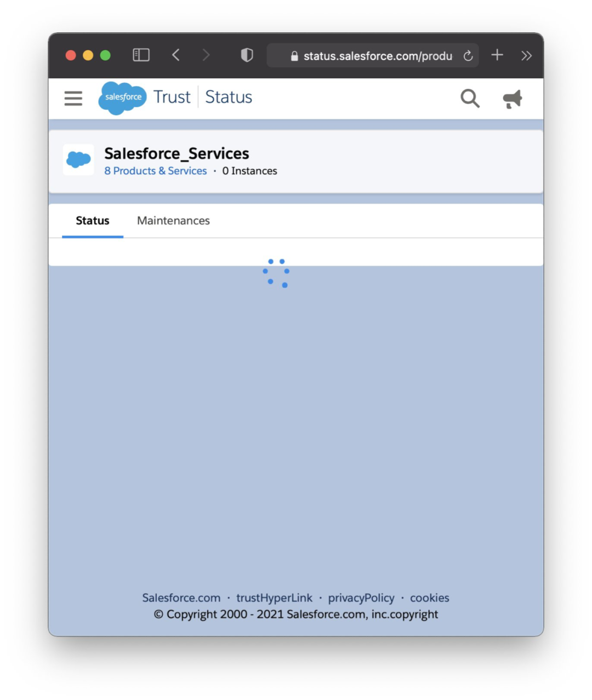Click the Trust header text
Viewport: 592px width, 700px height.
click(172, 97)
